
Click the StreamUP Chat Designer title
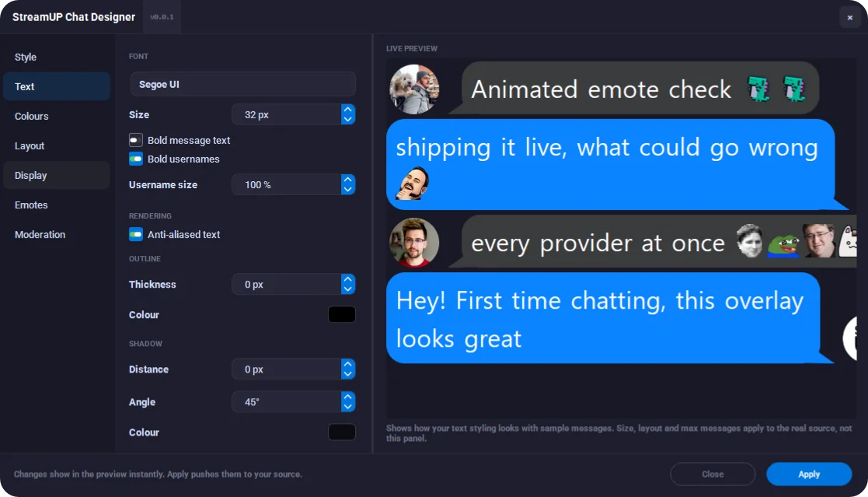[x=74, y=17]
